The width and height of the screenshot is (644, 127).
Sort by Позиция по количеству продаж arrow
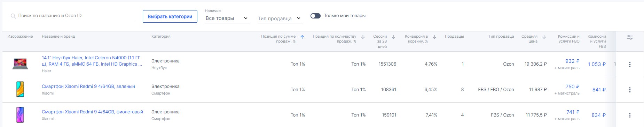tap(363, 37)
